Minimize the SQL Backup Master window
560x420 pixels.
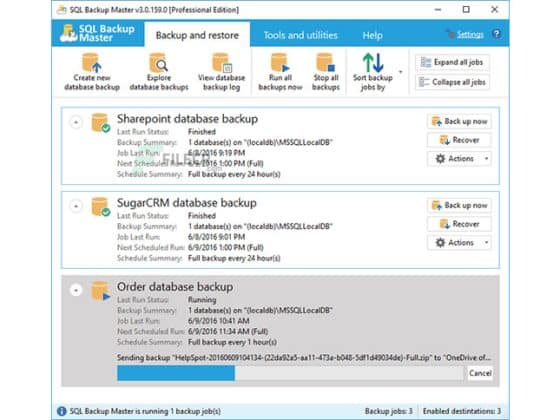click(438, 10)
